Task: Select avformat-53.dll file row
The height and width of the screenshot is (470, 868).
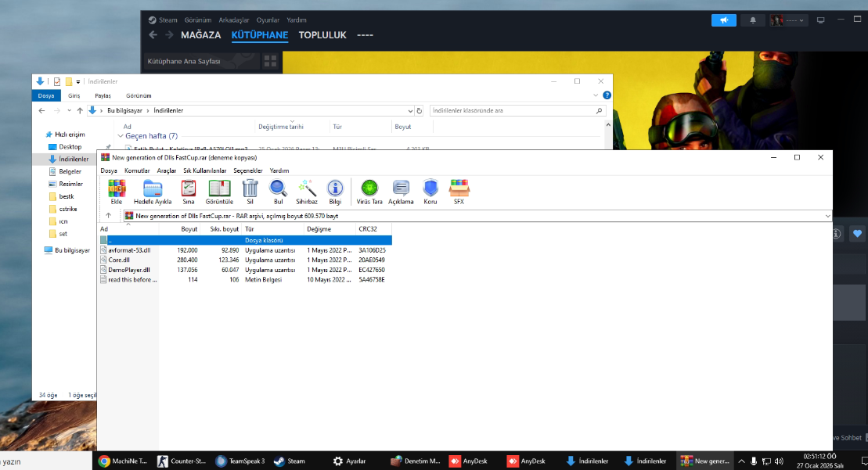Action: (245, 250)
